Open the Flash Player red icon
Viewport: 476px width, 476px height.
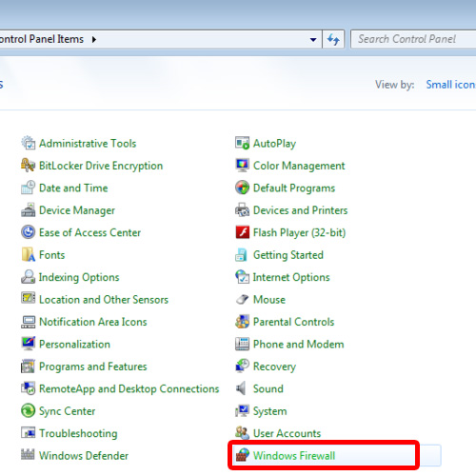[242, 232]
